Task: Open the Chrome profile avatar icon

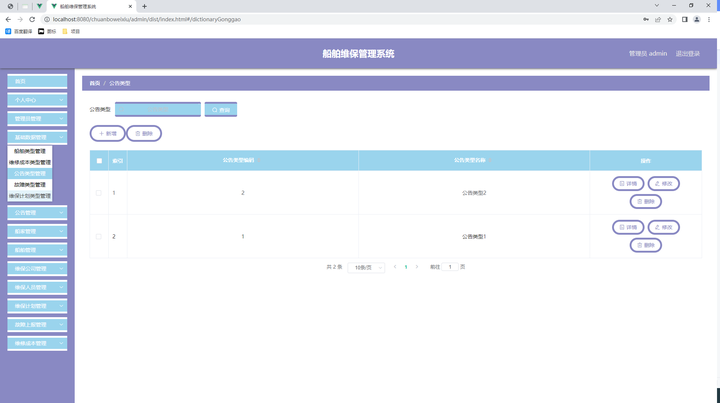Action: (x=697, y=19)
